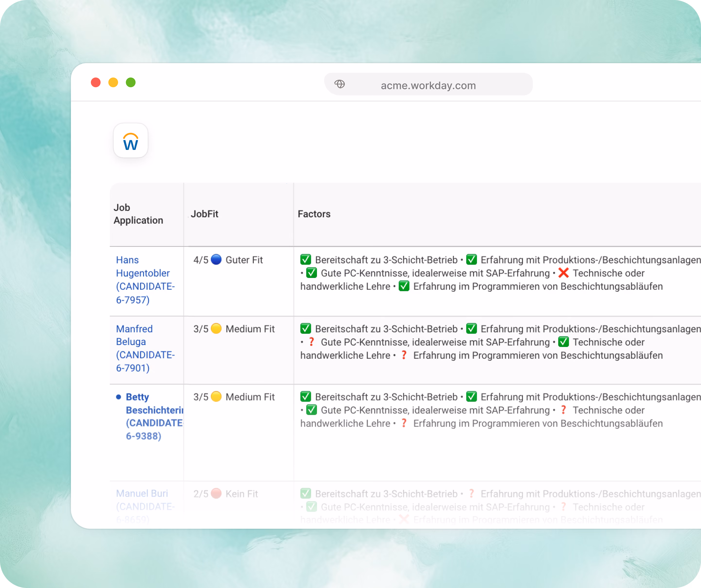Click the blue dot for Guter Fit
Screen dimensions: 701x588
tap(216, 259)
